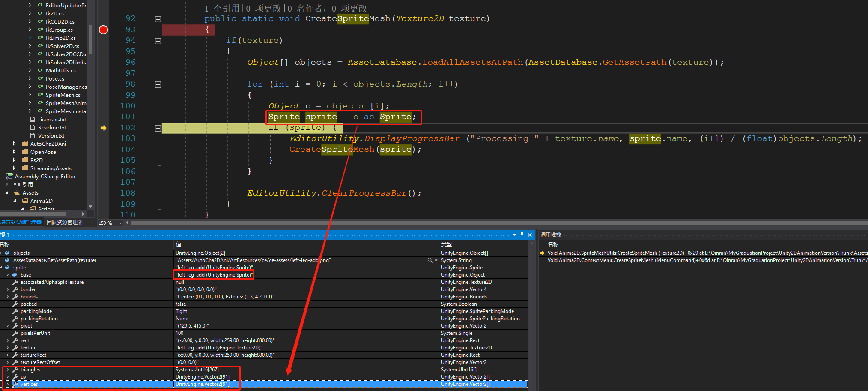The width and height of the screenshot is (868, 391).
Task: Click the editor horizontal scroll left arrow
Action: coord(127,223)
